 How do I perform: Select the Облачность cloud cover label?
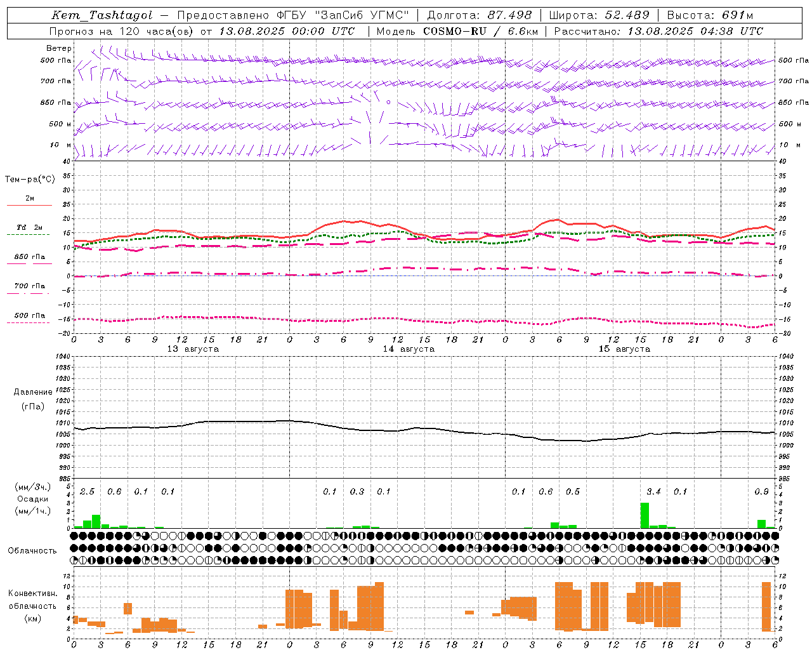pyautogui.click(x=32, y=551)
